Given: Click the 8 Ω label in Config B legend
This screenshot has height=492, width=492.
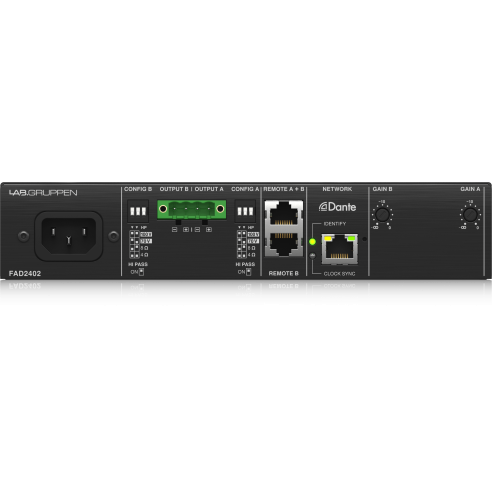Looking at the screenshot, I should point(144,248).
